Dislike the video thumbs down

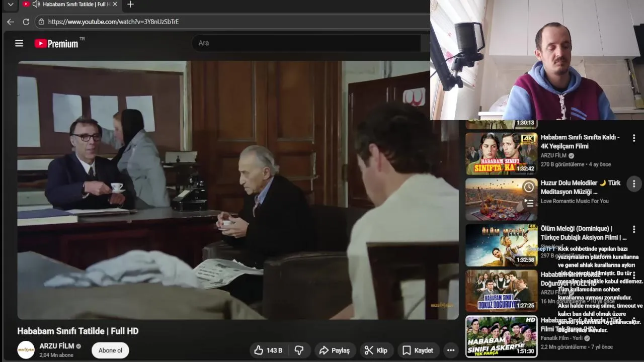pyautogui.click(x=299, y=350)
